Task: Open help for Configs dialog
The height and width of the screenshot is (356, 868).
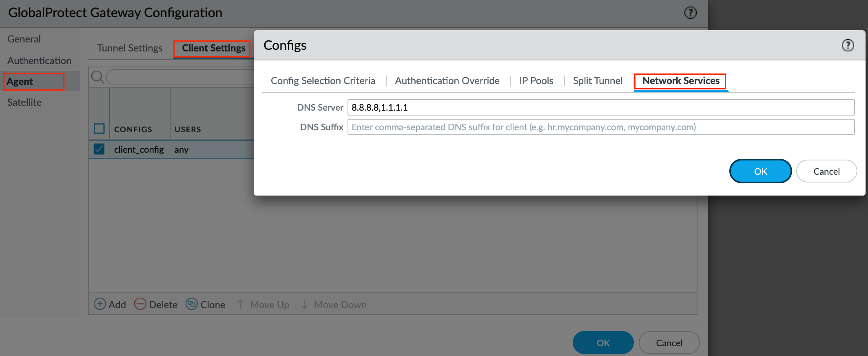Action: (848, 45)
